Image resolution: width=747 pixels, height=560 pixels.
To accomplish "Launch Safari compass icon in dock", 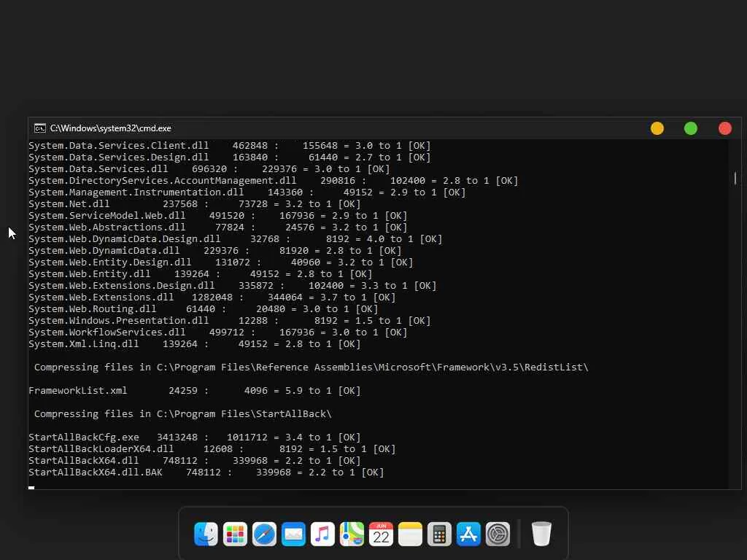I will point(264,534).
